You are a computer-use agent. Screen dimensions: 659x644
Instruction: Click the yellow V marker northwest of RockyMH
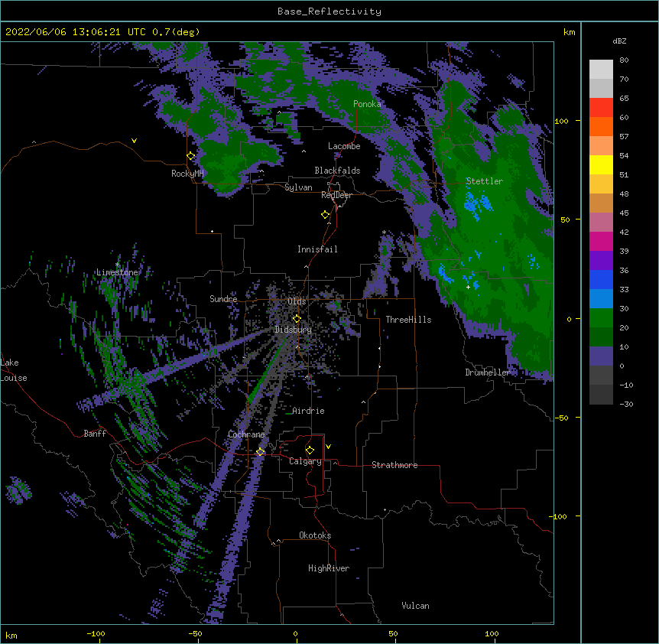(x=134, y=141)
